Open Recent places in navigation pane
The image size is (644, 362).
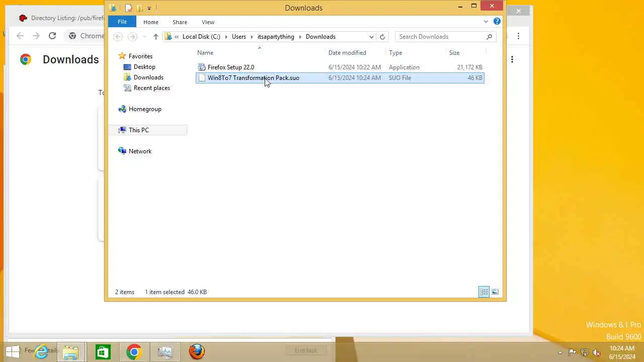click(x=152, y=88)
